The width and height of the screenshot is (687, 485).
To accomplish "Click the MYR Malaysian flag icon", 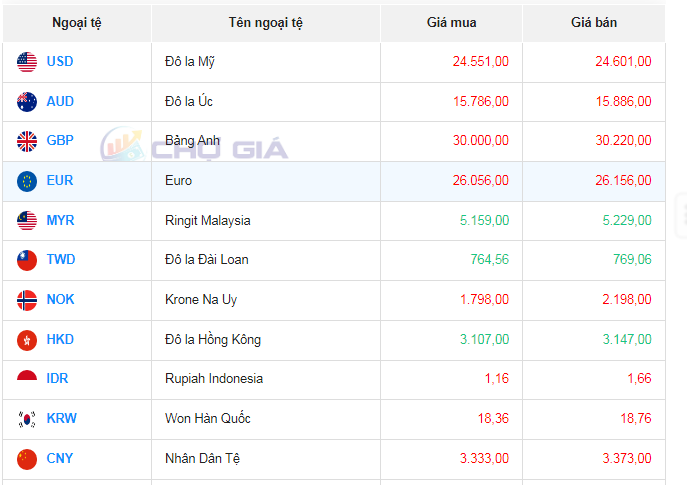I will tap(27, 220).
